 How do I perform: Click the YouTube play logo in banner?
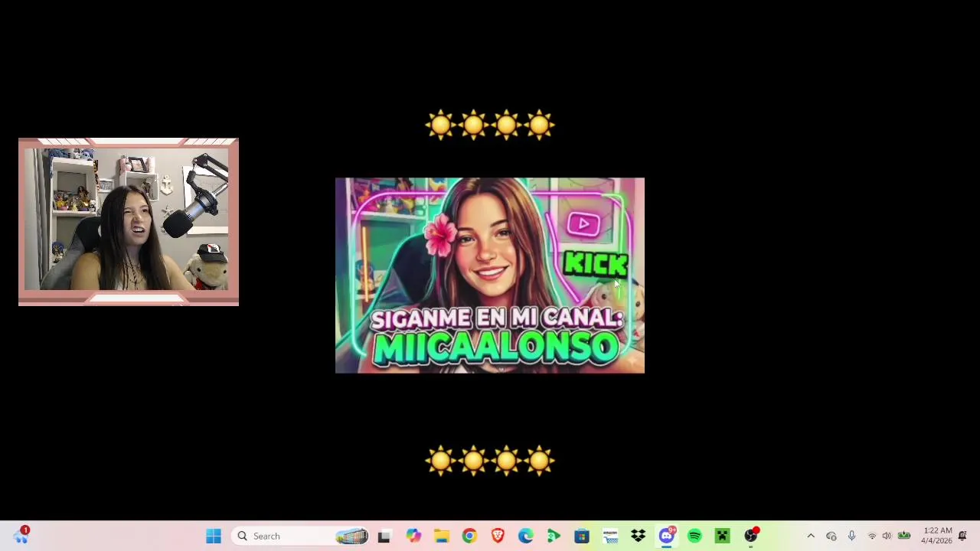[x=583, y=223]
